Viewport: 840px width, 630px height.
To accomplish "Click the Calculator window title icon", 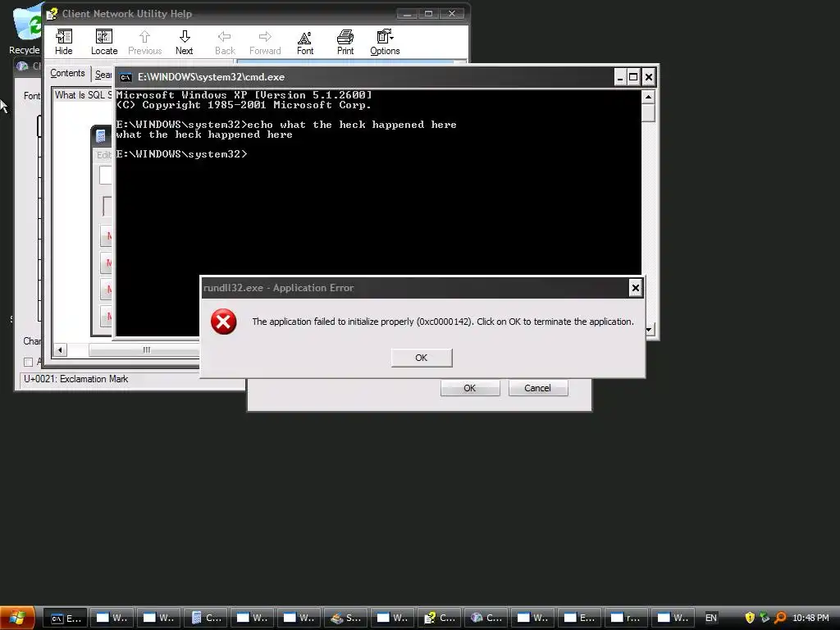I will pyautogui.click(x=101, y=136).
